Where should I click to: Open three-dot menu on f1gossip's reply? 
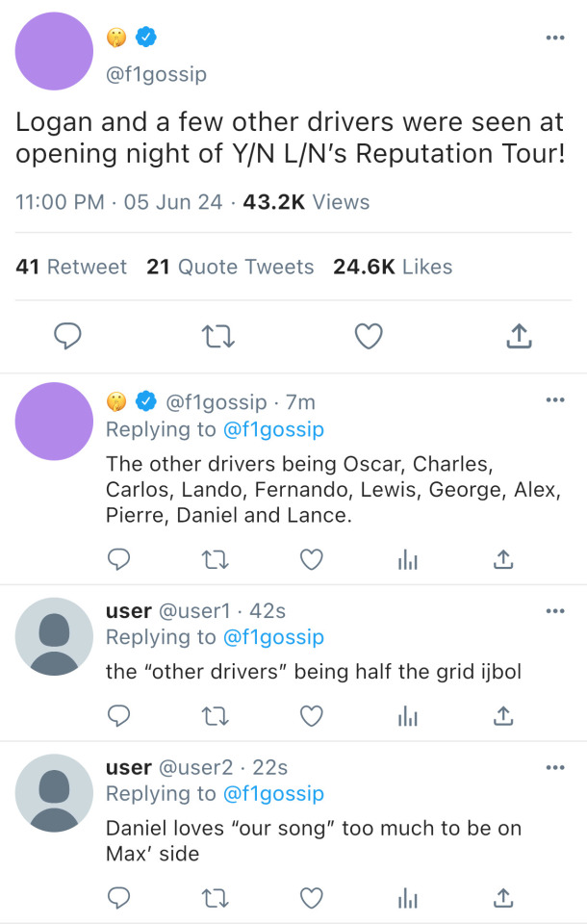pos(554,400)
